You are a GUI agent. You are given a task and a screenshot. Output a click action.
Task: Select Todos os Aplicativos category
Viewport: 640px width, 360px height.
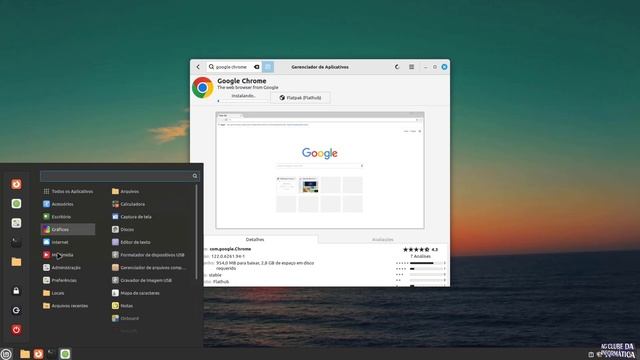(x=68, y=191)
